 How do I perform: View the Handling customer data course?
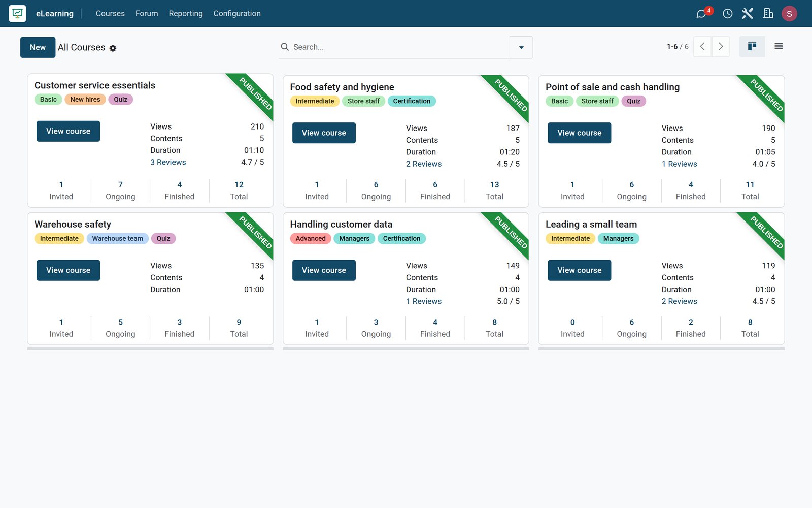click(324, 270)
